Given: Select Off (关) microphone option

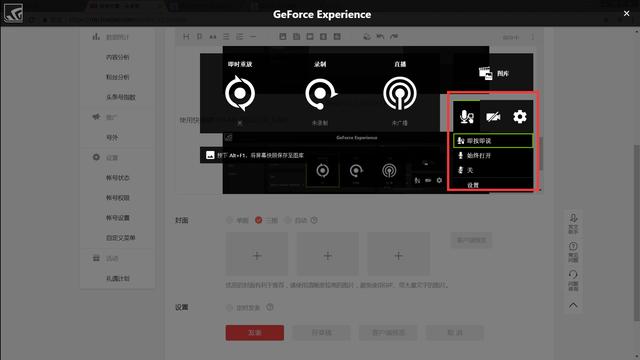Looking at the screenshot, I should point(493,170).
